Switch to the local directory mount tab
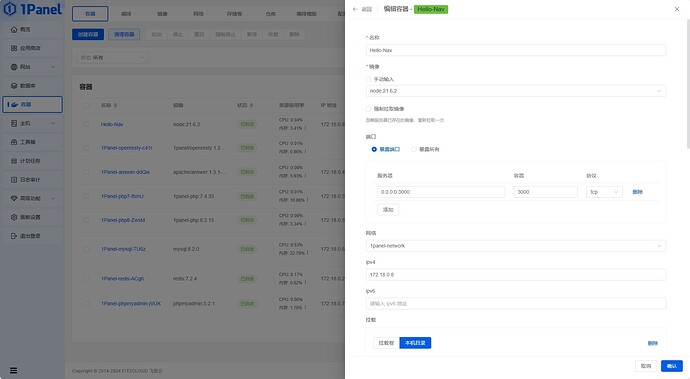This screenshot has width=690, height=379. click(x=415, y=343)
